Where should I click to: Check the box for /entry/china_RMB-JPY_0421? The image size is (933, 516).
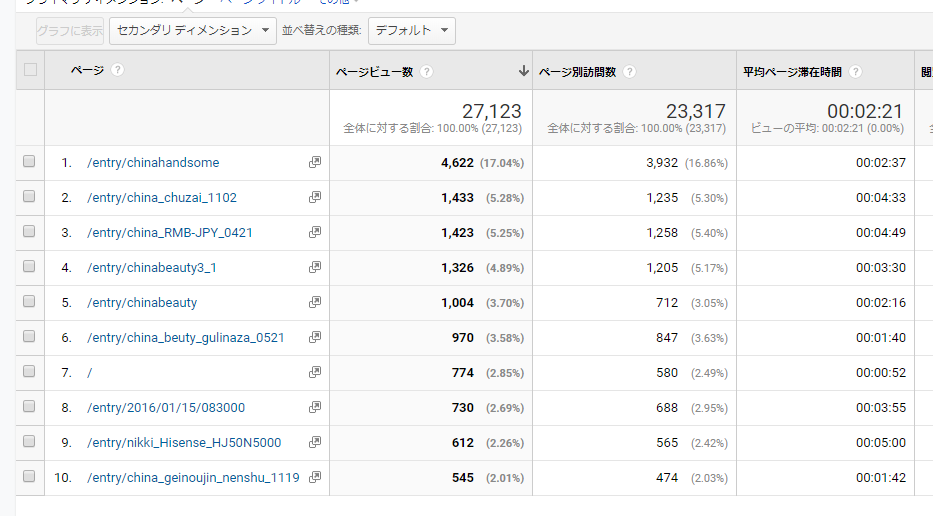(x=29, y=232)
